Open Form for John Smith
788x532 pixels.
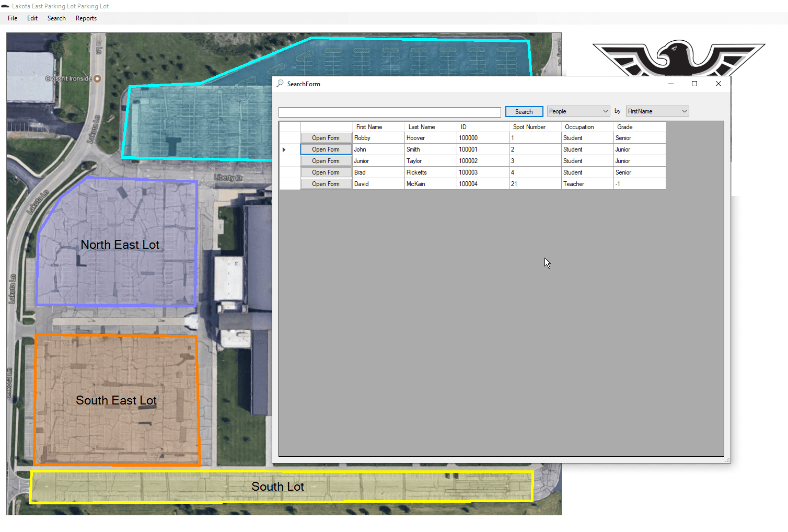pyautogui.click(x=326, y=149)
